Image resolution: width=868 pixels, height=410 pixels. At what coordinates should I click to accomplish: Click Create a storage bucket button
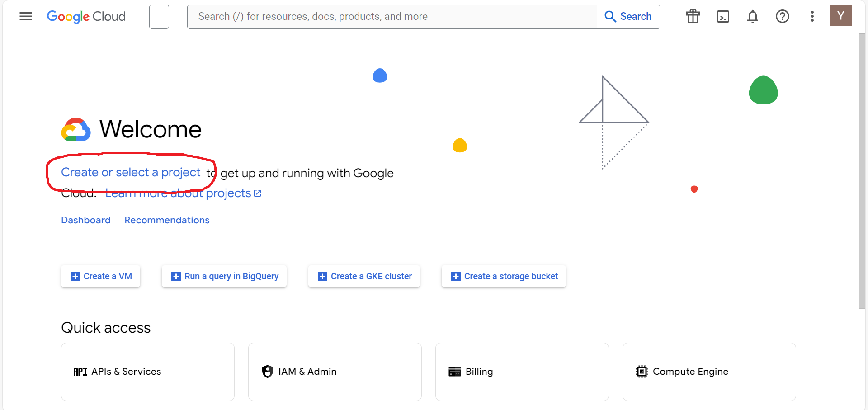504,276
